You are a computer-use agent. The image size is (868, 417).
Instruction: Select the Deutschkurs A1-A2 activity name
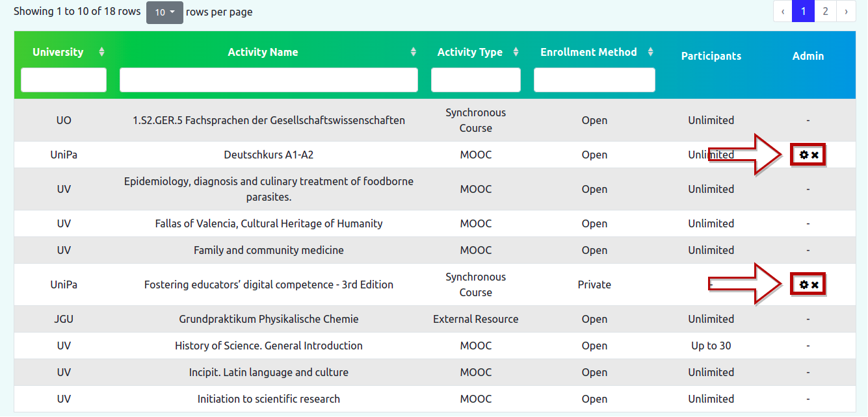point(269,155)
